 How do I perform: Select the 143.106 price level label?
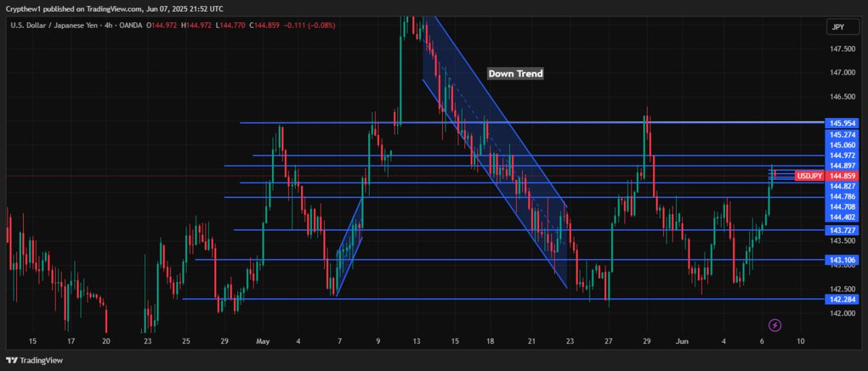[x=843, y=260]
